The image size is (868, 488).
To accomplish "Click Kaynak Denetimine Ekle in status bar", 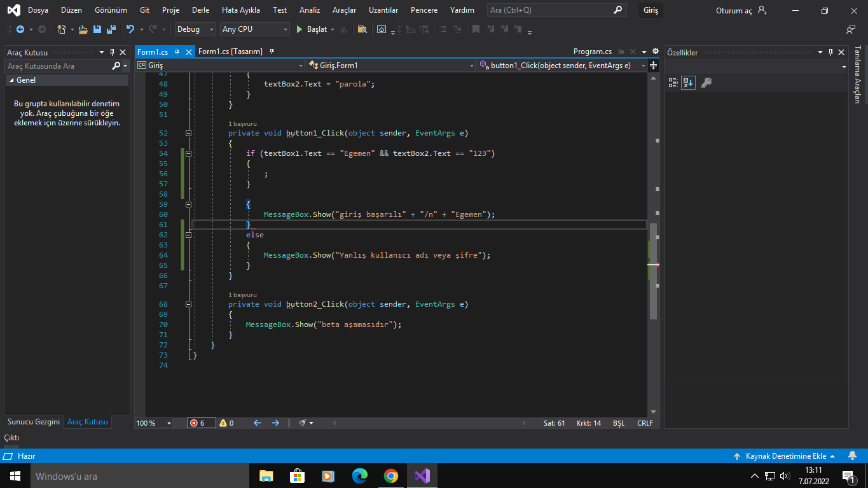I will [x=785, y=456].
